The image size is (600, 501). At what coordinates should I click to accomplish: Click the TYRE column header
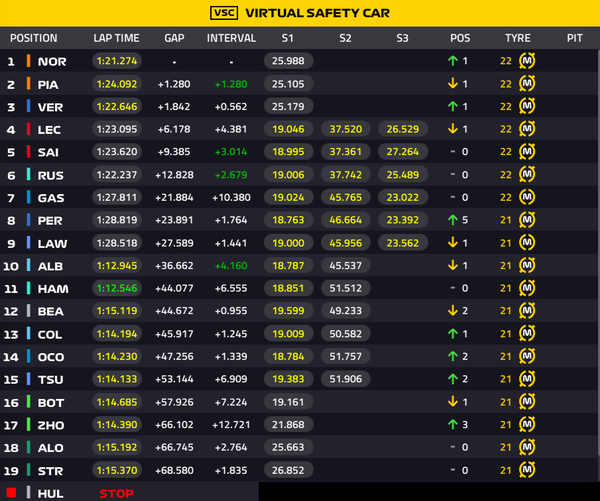click(517, 38)
